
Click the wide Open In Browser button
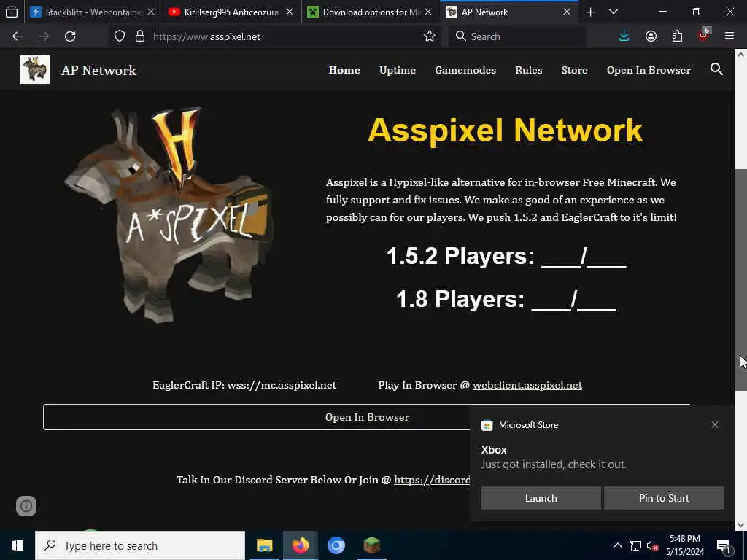tap(368, 417)
